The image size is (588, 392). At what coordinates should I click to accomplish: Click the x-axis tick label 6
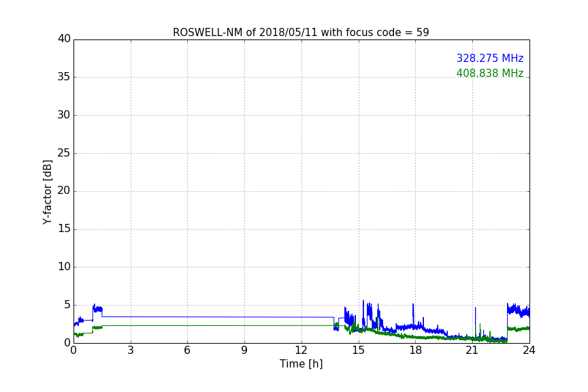click(187, 350)
